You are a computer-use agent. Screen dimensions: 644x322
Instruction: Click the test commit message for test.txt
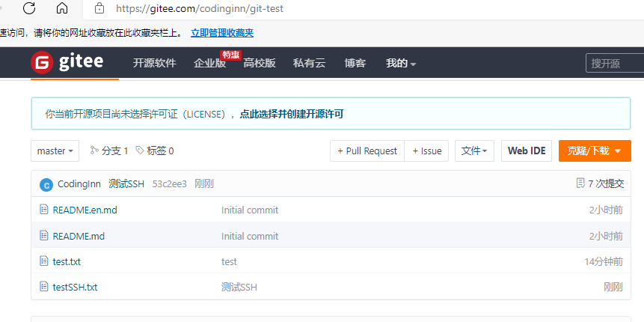click(x=229, y=261)
